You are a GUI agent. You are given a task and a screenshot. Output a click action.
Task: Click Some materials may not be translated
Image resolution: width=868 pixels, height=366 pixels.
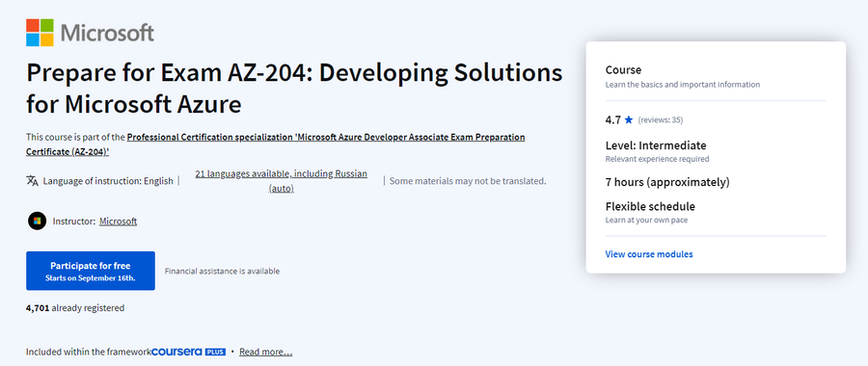[x=468, y=181]
